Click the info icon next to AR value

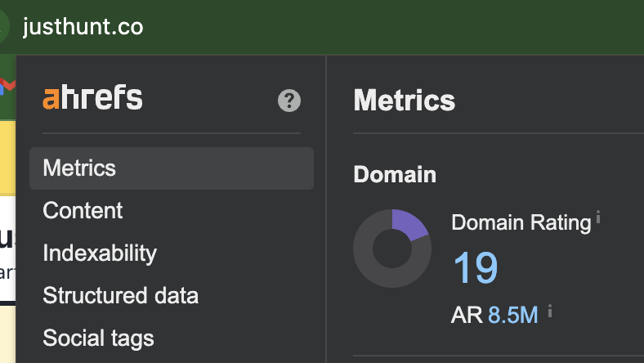[550, 311]
